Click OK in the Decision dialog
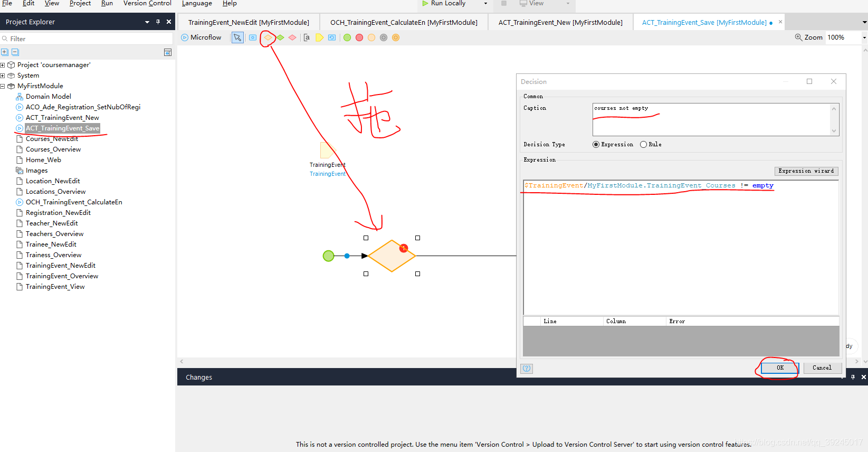 (x=780, y=368)
